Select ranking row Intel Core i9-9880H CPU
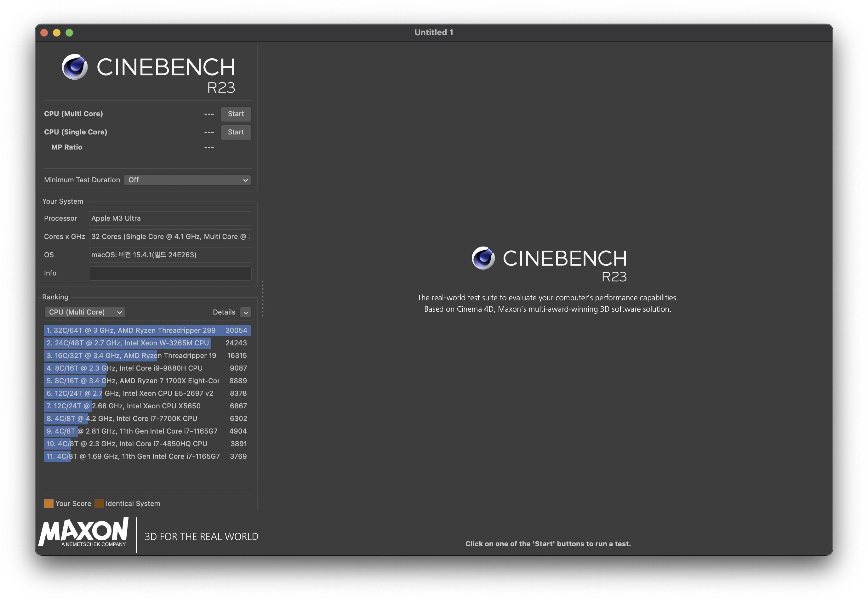 (147, 368)
